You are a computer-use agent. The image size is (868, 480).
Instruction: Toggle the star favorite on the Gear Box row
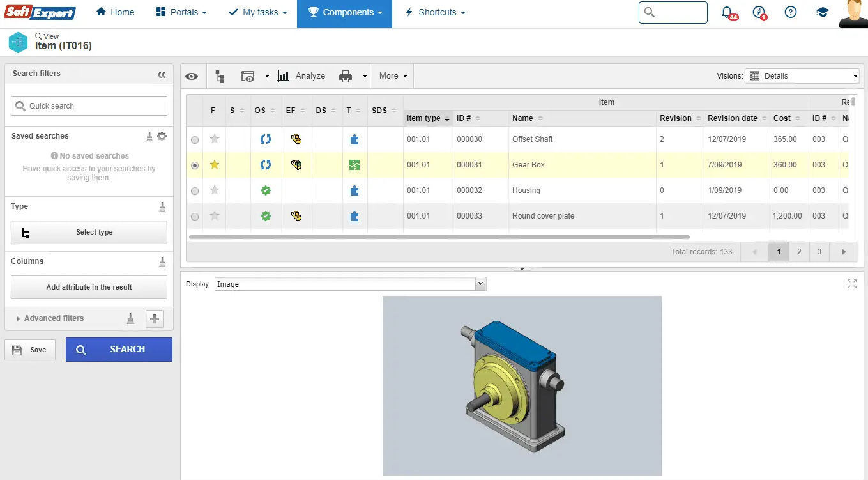(x=215, y=164)
